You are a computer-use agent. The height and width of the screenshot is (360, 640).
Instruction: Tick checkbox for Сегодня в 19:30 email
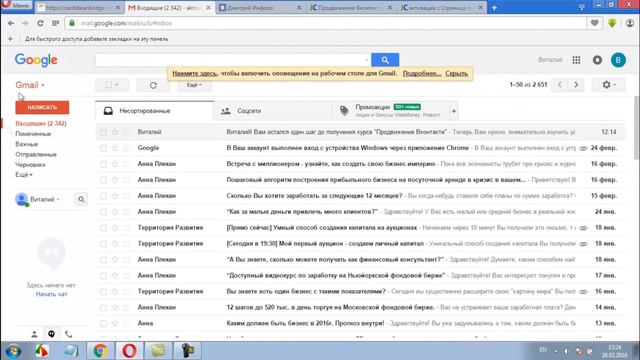103,244
